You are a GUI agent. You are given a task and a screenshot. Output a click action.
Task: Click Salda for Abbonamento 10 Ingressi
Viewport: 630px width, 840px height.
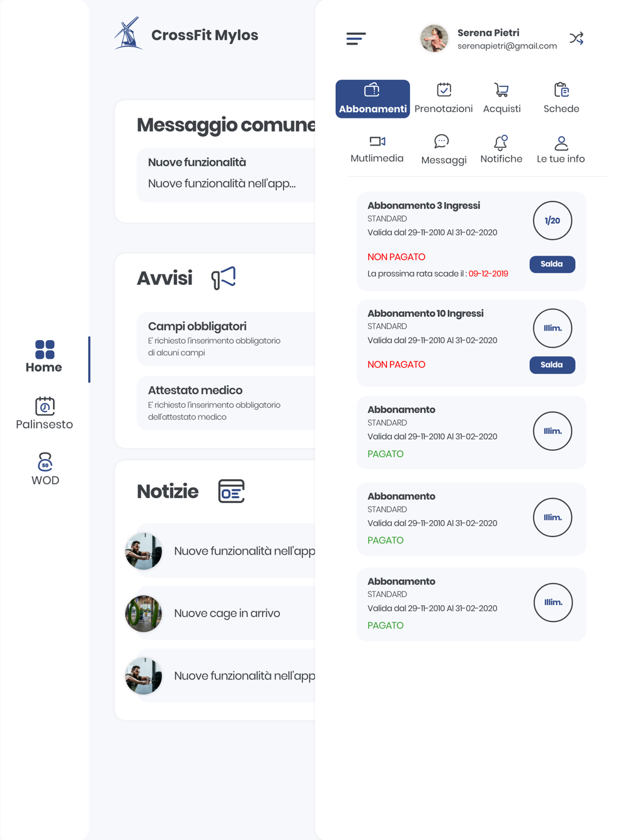tap(552, 365)
